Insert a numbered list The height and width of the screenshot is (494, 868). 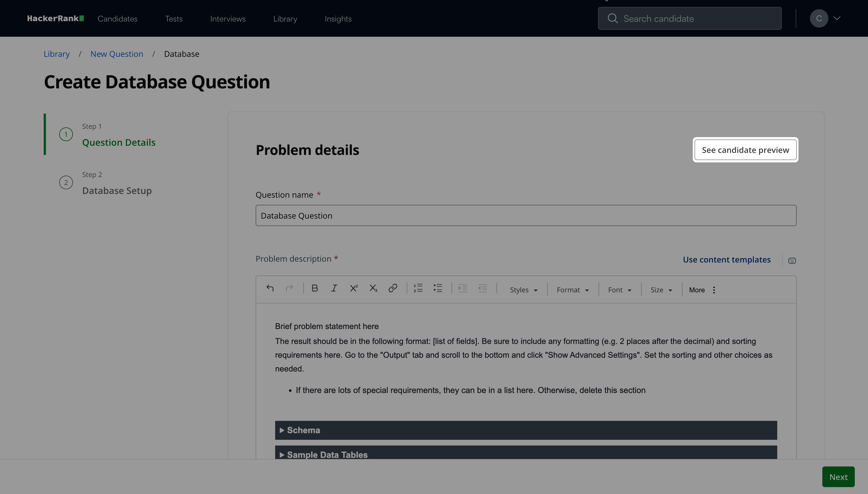coord(418,288)
